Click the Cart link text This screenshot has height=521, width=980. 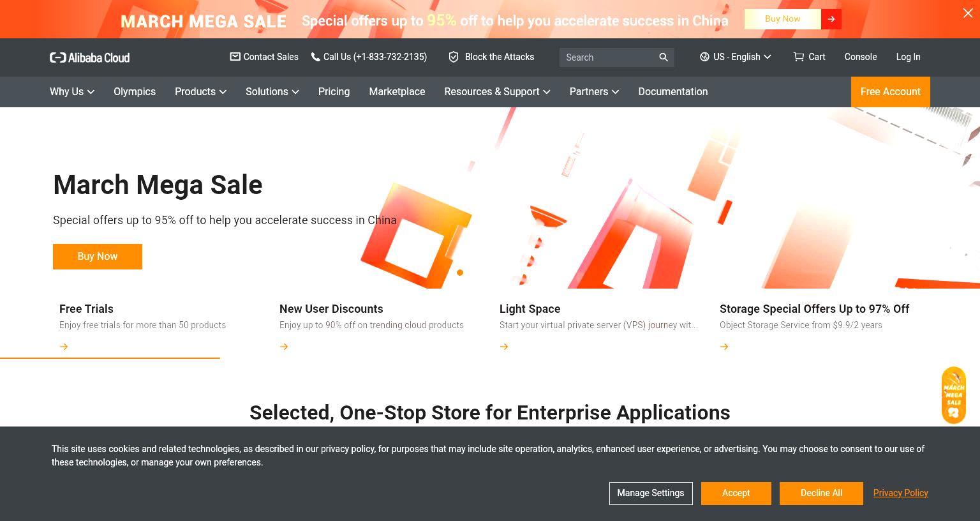pyautogui.click(x=817, y=57)
